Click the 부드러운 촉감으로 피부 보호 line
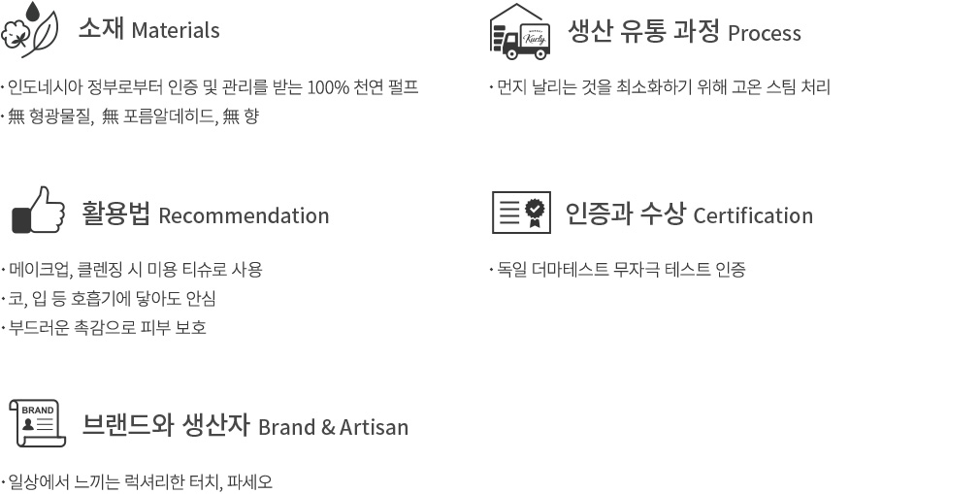 tap(104, 328)
